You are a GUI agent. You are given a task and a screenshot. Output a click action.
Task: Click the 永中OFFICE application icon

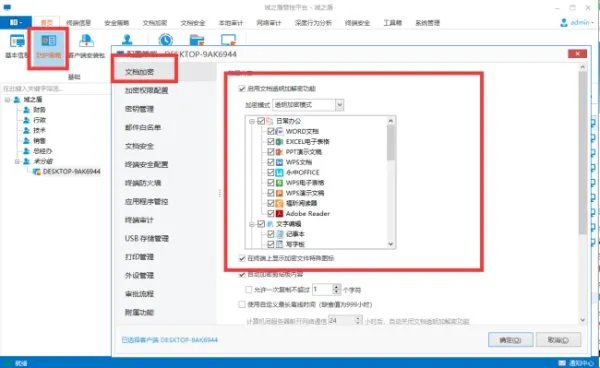280,173
